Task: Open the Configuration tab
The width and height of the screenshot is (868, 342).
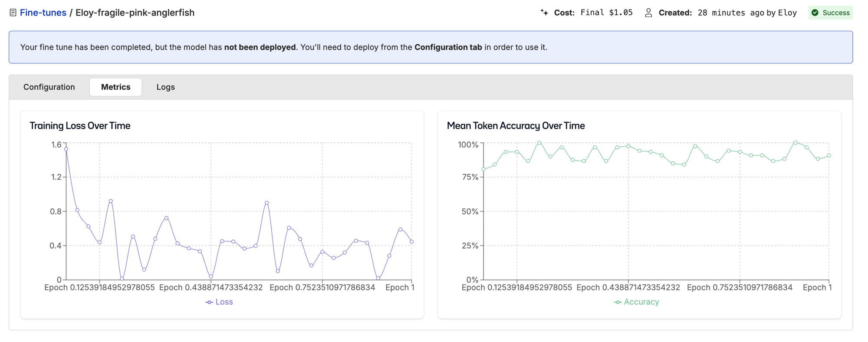Action: tap(49, 87)
